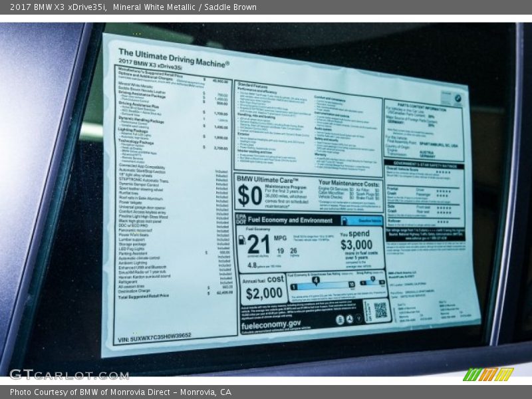Click the fuel pump icon beside 21 MPG
This screenshot has width=532, height=399.
coord(241,240)
